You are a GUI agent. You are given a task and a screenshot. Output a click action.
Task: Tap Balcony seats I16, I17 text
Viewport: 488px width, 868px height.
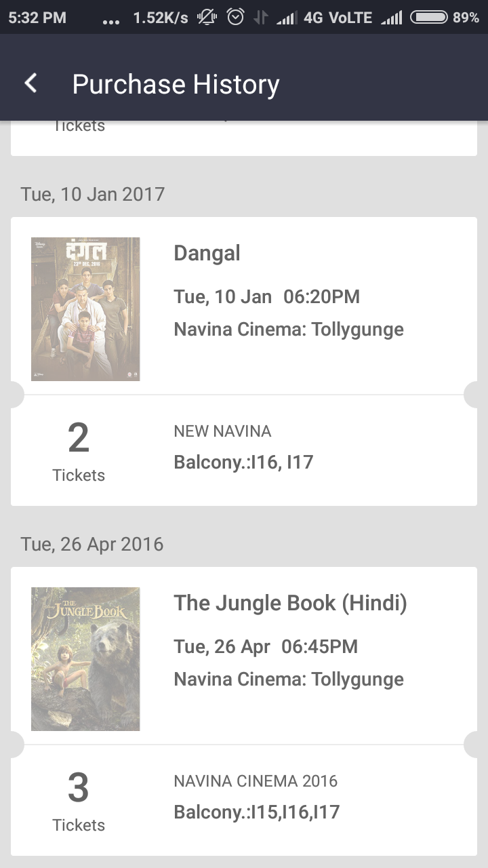243,462
